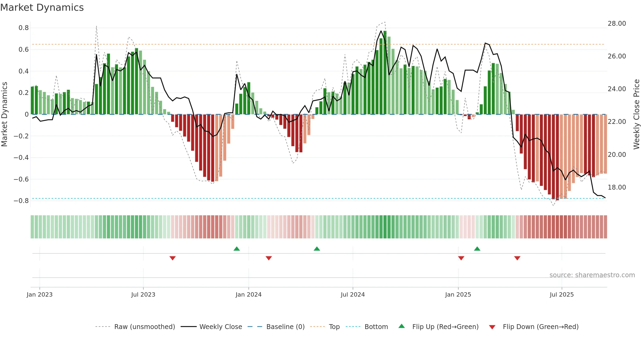Screen dimensions: 644x362
Task: Select the flip-up marker before Jan 2024
Action: [x=237, y=249]
